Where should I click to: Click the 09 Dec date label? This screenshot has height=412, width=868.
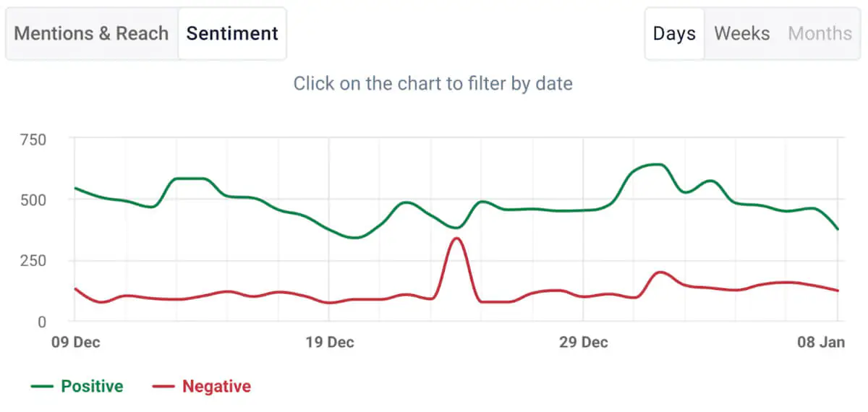tap(75, 343)
